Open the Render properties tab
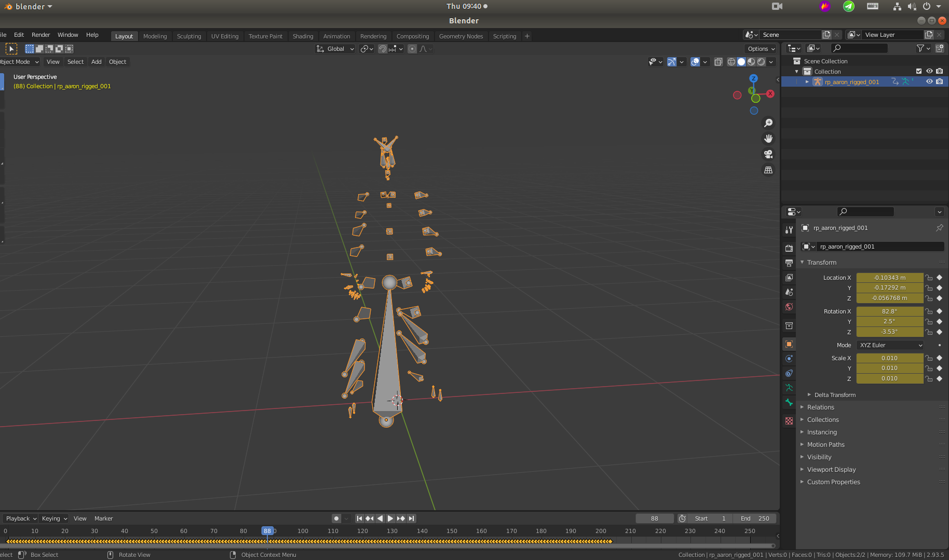949x560 pixels. (x=789, y=248)
